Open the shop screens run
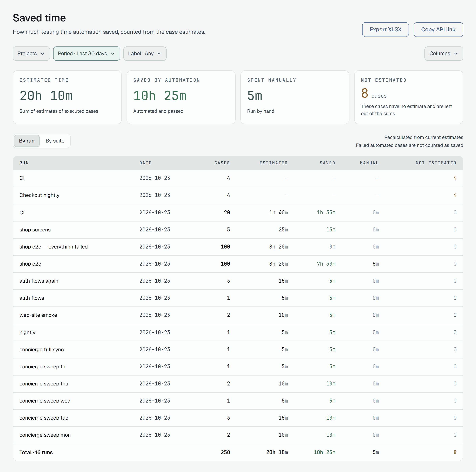 tap(238, 230)
